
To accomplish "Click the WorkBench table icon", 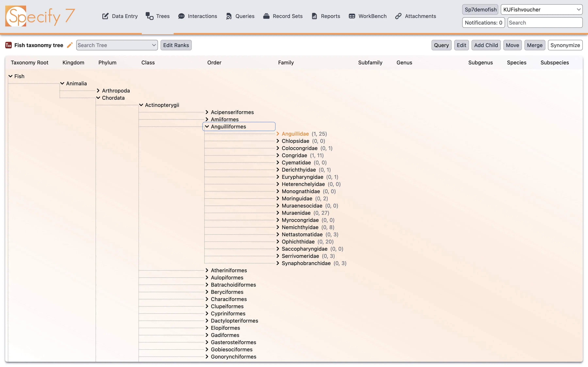I will 352,16.
